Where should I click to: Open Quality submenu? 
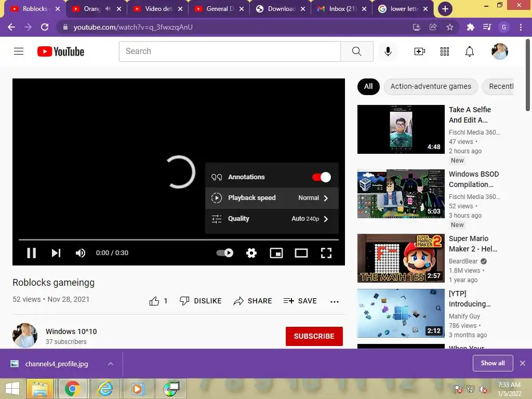pyautogui.click(x=272, y=219)
